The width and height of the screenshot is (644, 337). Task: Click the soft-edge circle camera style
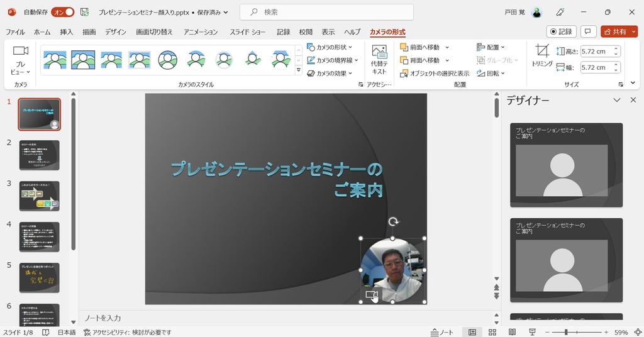(224, 60)
